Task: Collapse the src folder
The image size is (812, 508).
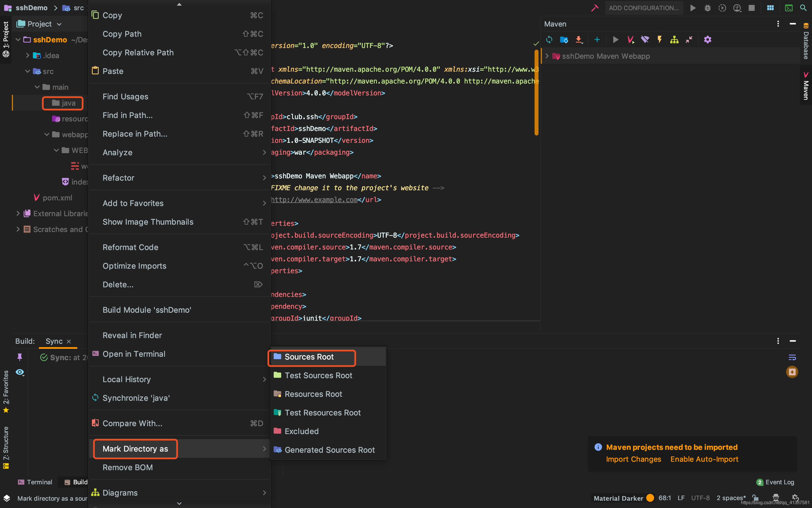Action: point(28,71)
